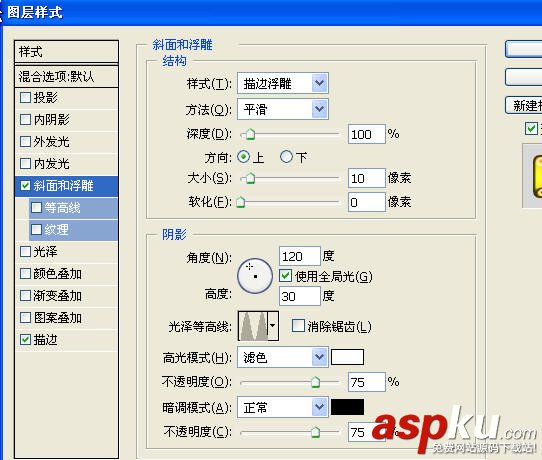Open the 渐变叠加 settings row
The image size is (542, 460).
(66, 296)
